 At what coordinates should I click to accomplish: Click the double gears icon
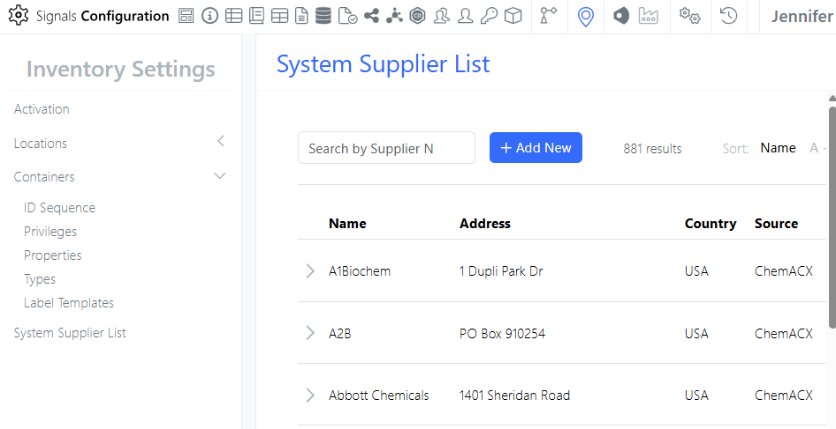(x=689, y=16)
